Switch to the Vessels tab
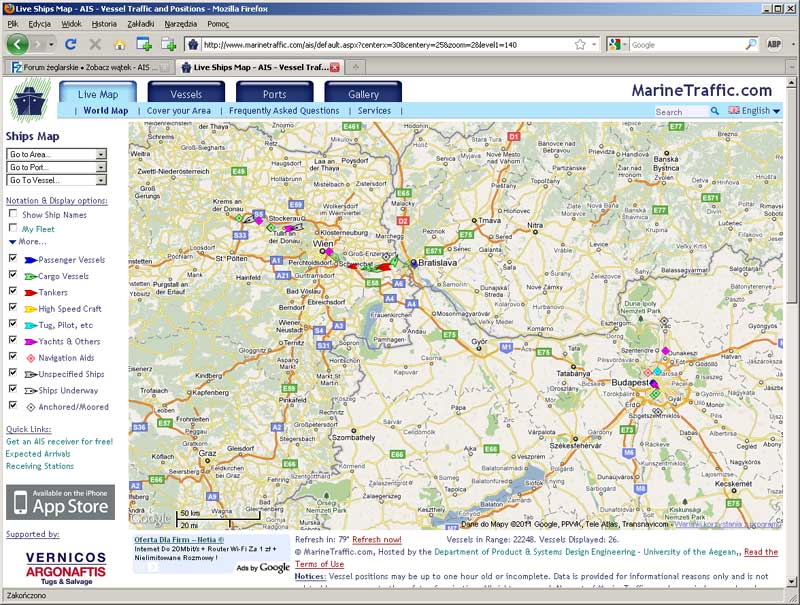This screenshot has width=800, height=605. tap(186, 93)
